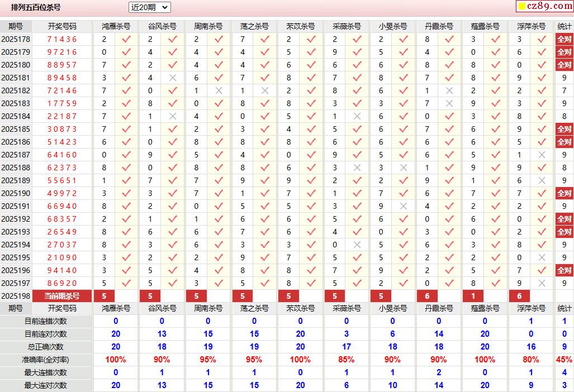This screenshot has width=574, height=392.
Task: Click the X mark for 谷风杀号 in row 2025184
Action: click(x=173, y=116)
